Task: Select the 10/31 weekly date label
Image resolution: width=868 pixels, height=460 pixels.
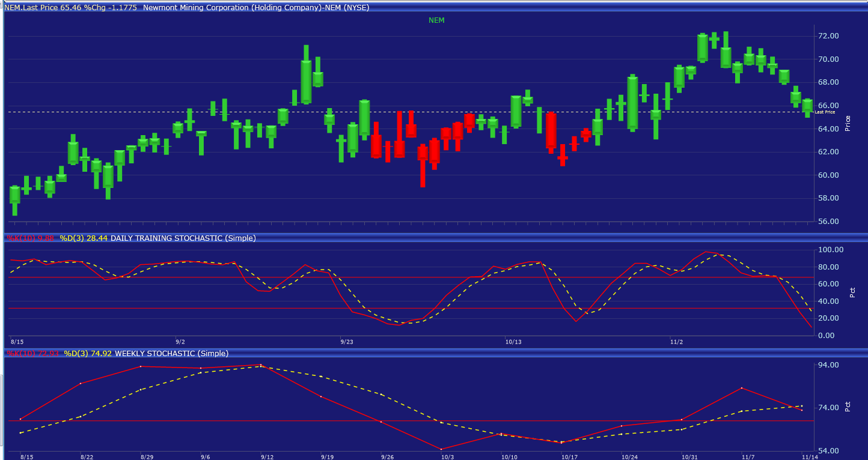Action: click(689, 457)
